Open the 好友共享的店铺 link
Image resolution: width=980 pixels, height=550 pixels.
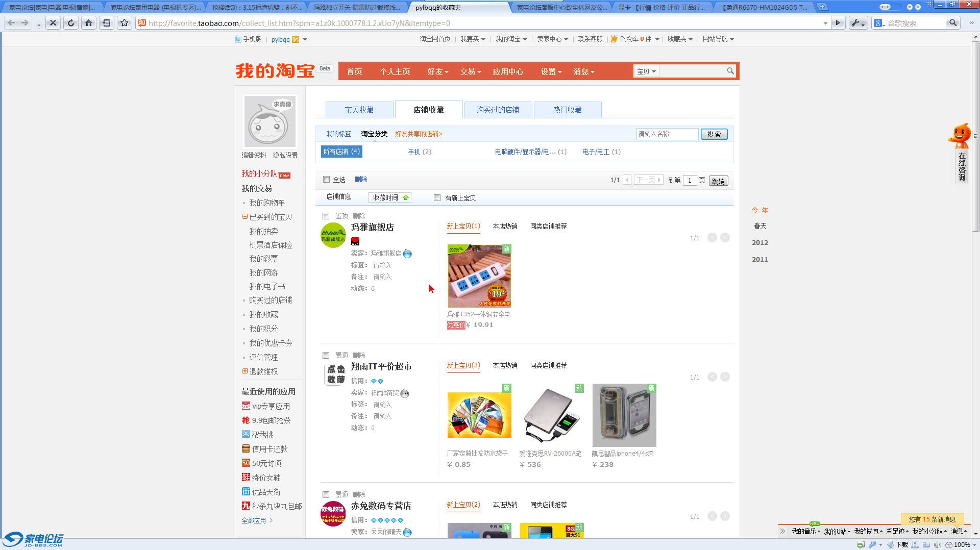pyautogui.click(x=419, y=134)
